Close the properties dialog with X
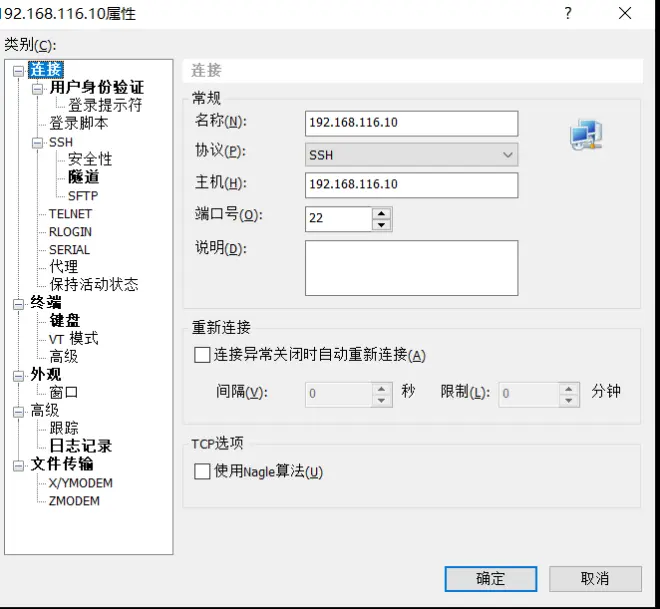The image size is (660, 609). click(625, 13)
